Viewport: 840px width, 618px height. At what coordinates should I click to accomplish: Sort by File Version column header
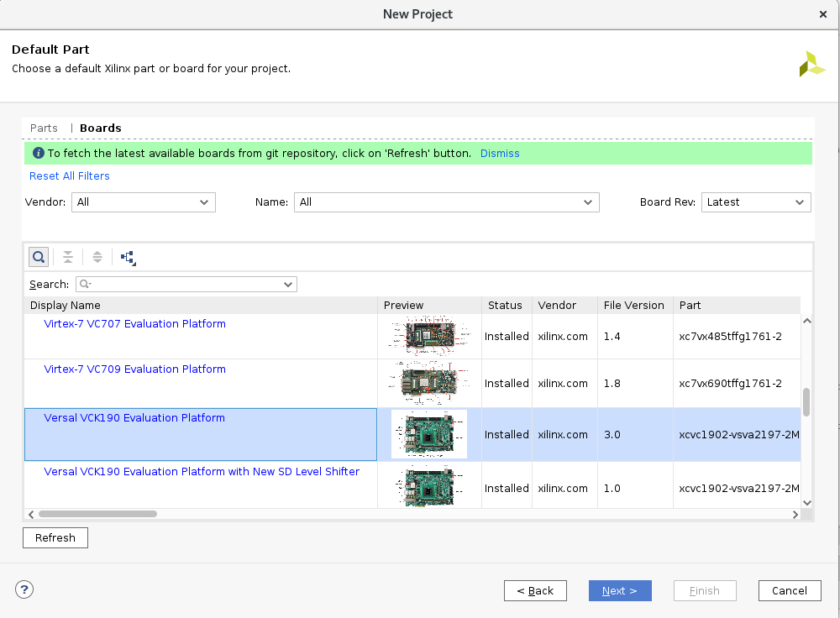(x=635, y=306)
